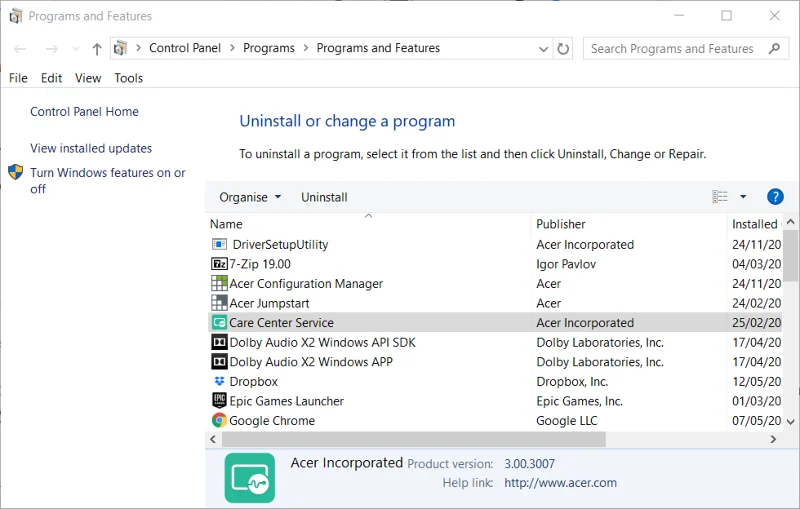
Task: Click the horizontal scrollbar thumb
Action: click(413, 439)
